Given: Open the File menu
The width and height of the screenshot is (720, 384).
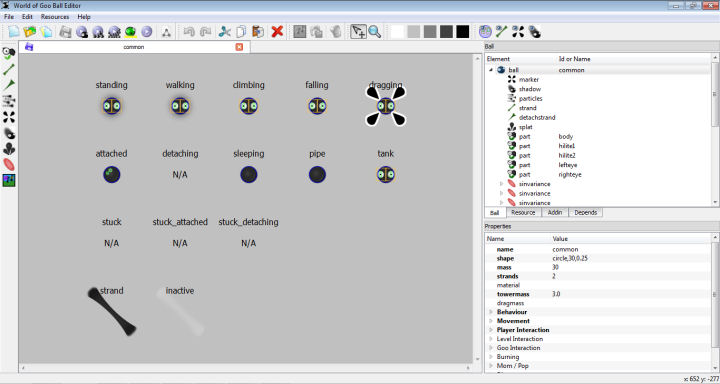Looking at the screenshot, I should click(x=9, y=17).
